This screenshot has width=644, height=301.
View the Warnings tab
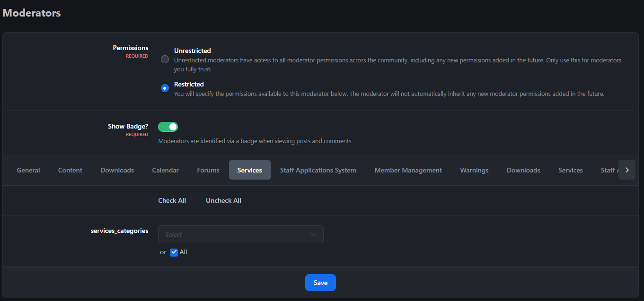coord(474,170)
